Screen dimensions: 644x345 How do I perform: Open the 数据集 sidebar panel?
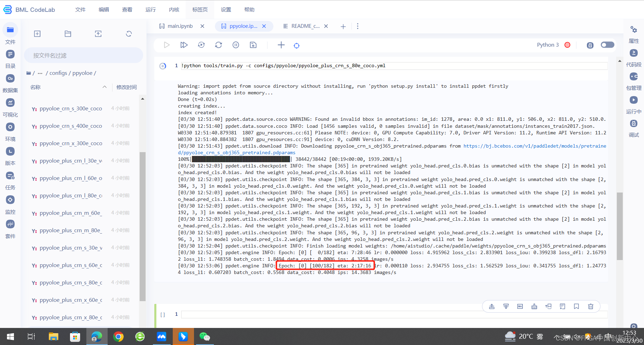(10, 83)
